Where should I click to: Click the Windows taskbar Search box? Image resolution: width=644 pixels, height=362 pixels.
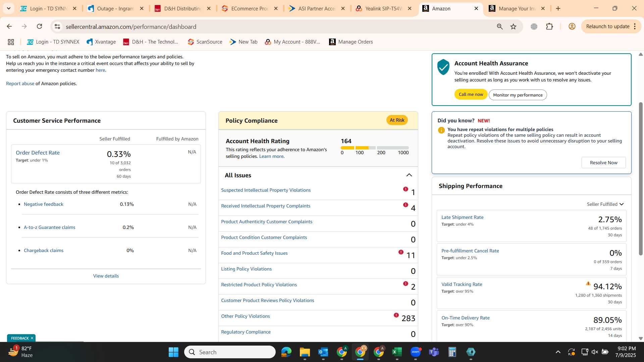pyautogui.click(x=230, y=352)
